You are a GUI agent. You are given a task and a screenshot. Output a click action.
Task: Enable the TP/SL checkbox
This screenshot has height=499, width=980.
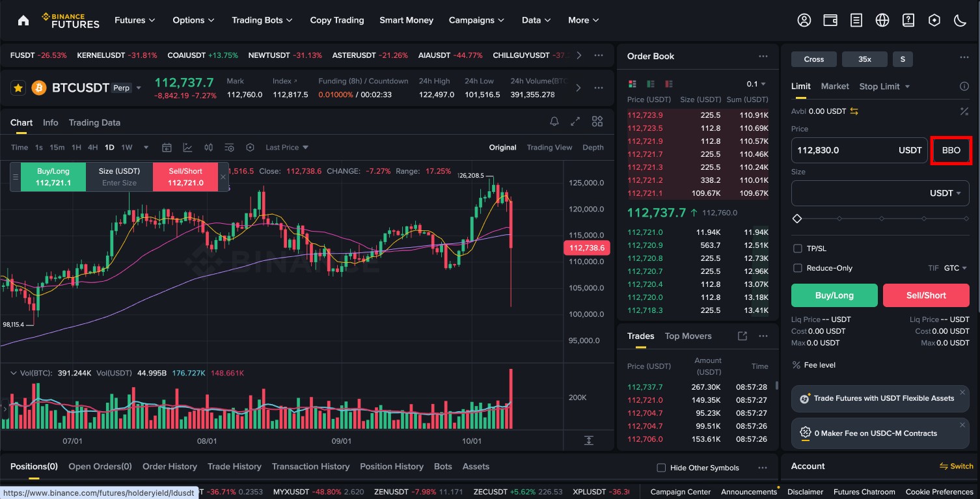pos(798,249)
